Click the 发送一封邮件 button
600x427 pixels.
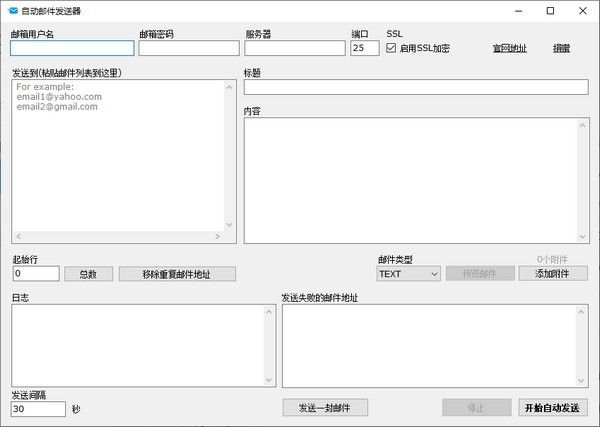[325, 408]
